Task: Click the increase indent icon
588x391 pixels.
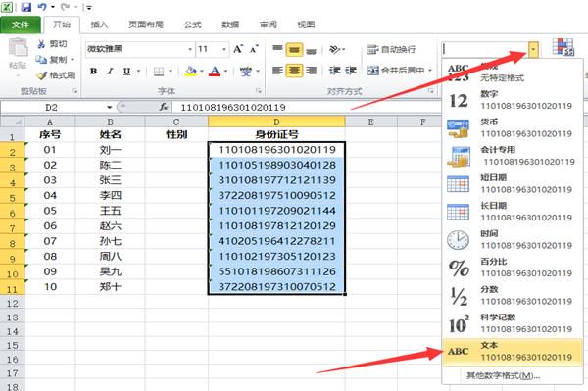Action: pyautogui.click(x=351, y=71)
